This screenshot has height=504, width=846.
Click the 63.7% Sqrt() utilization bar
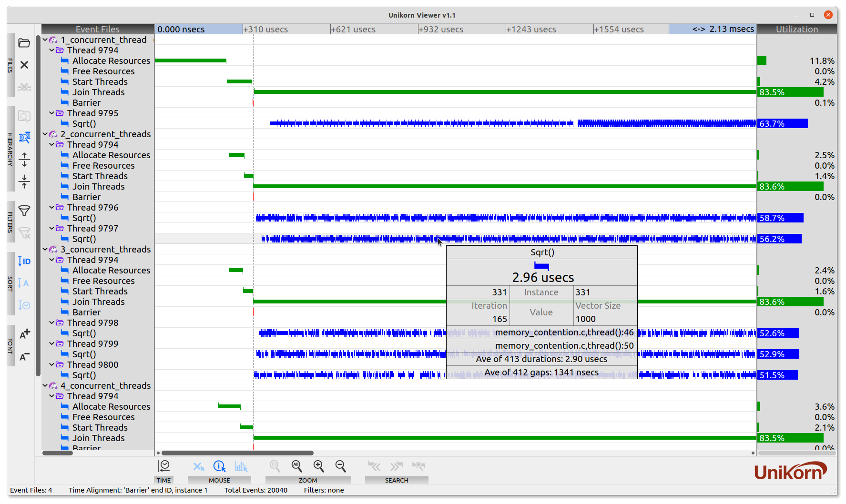tap(783, 124)
